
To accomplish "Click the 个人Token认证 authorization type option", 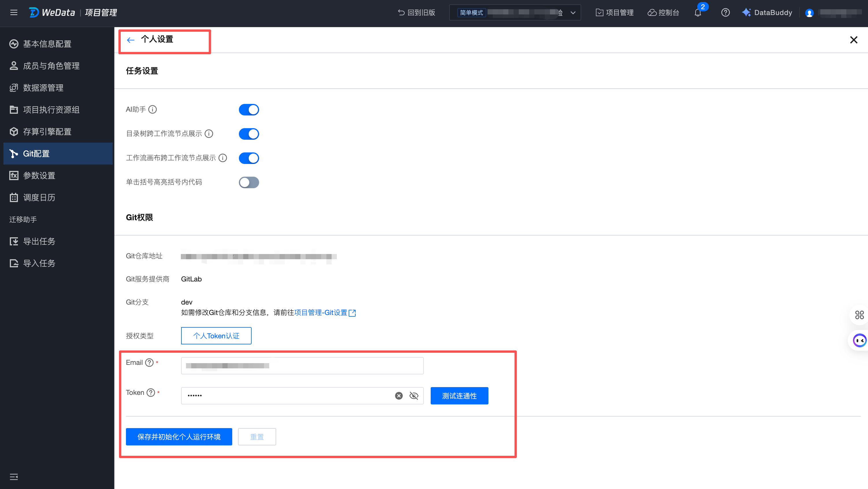I will point(216,336).
